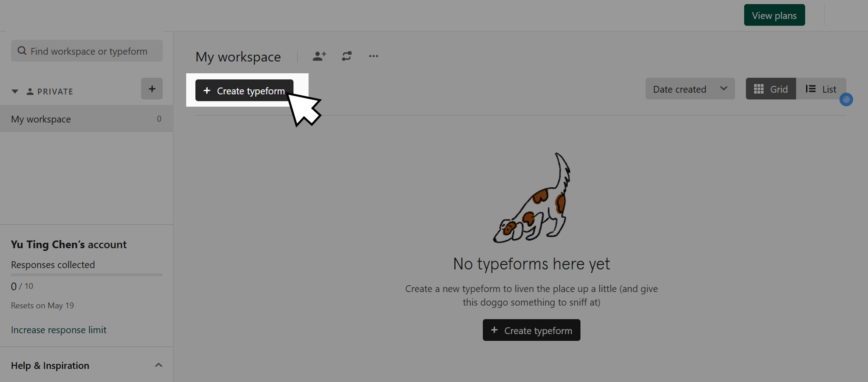Screen dimensions: 868x382
Task: Click the blue hotspot dot near List
Action: (846, 100)
